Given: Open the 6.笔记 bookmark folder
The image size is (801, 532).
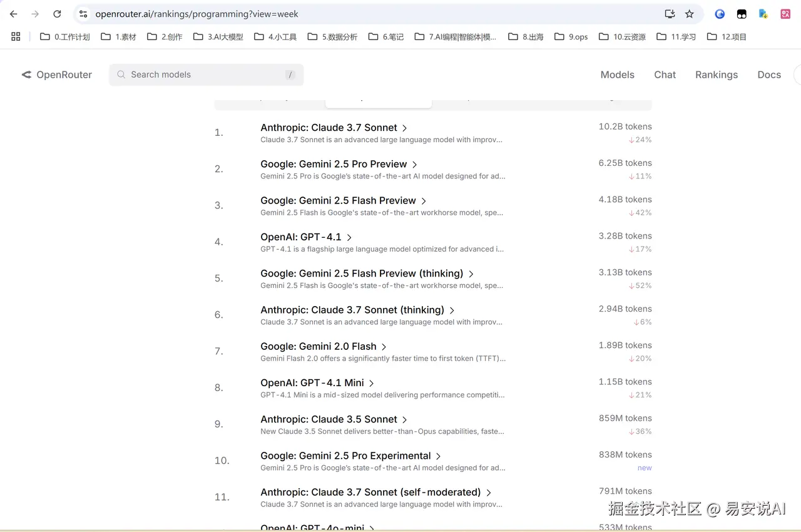Looking at the screenshot, I should pyautogui.click(x=386, y=37).
